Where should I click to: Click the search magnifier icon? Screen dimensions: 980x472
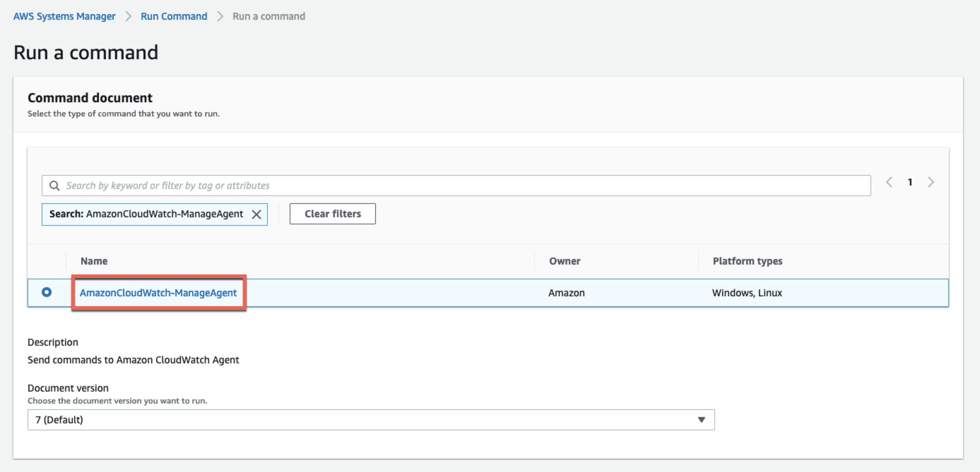55,186
